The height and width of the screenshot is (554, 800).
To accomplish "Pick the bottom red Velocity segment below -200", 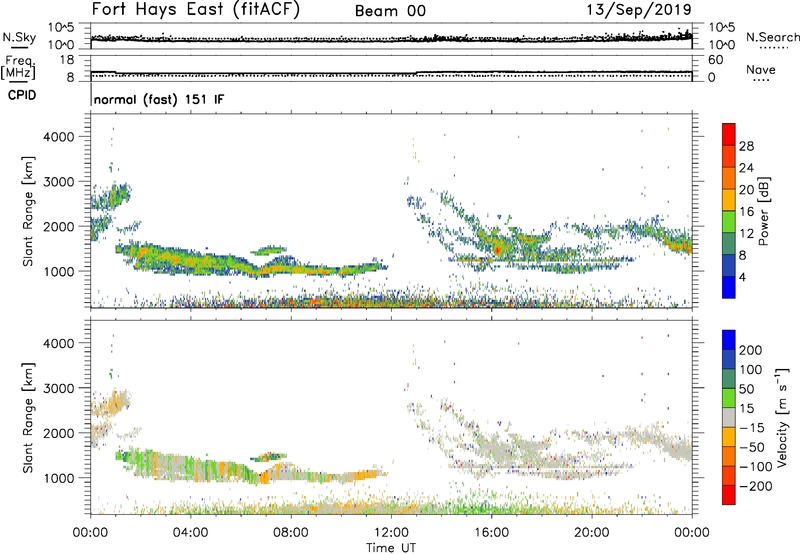I will click(729, 495).
